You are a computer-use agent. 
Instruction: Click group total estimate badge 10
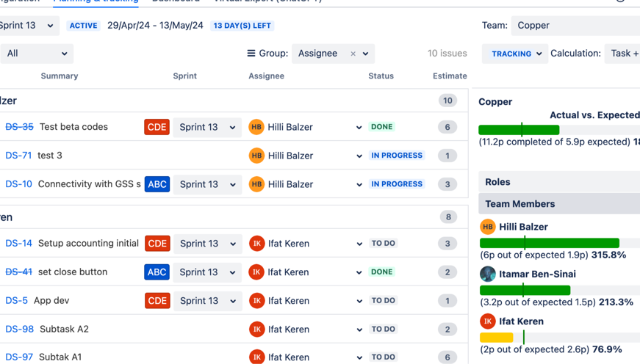pyautogui.click(x=447, y=101)
